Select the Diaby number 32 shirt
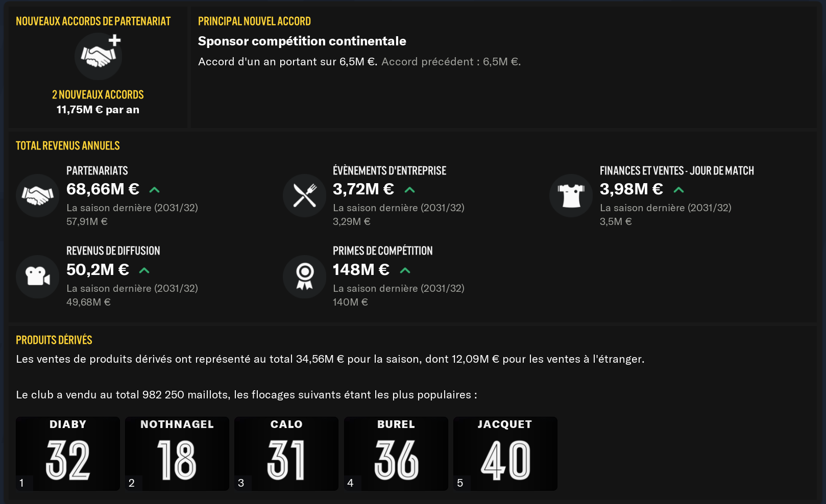This screenshot has width=826, height=504. pyautogui.click(x=68, y=453)
